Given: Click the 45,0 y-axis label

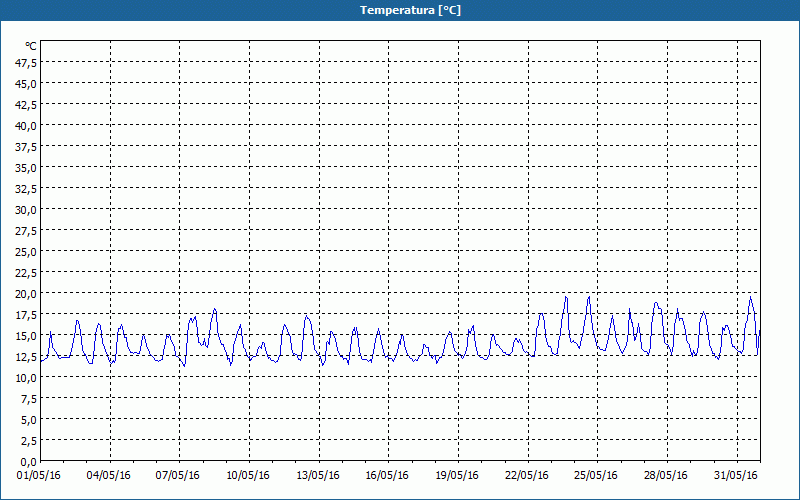Looking at the screenshot, I should (27, 84).
